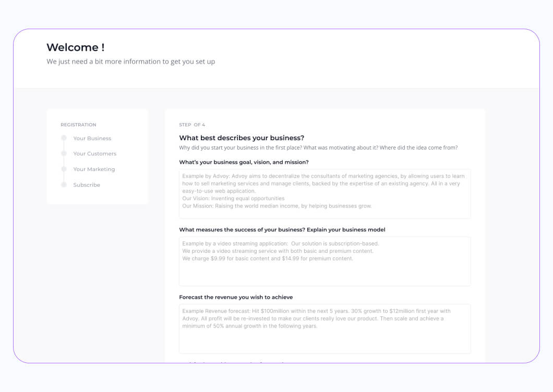The width and height of the screenshot is (553, 392).
Task: Select the Your Marketing step dot
Action: tap(64, 169)
